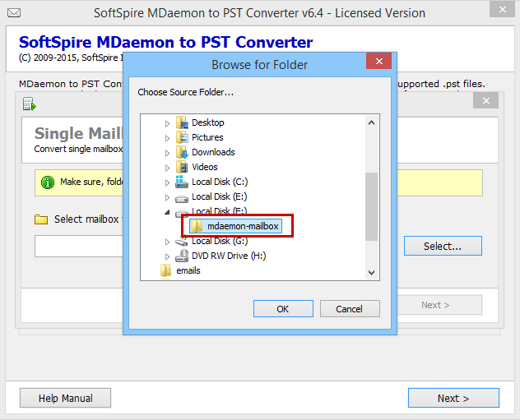
Task: Select Desktop in the folder tree
Action: (208, 122)
